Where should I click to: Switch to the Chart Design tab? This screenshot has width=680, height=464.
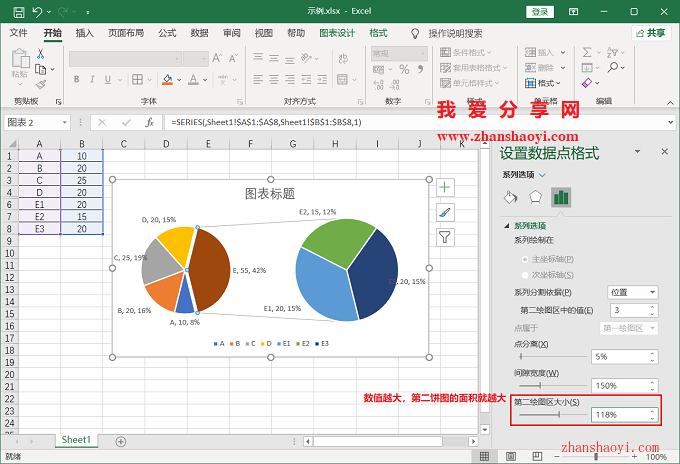click(x=337, y=33)
